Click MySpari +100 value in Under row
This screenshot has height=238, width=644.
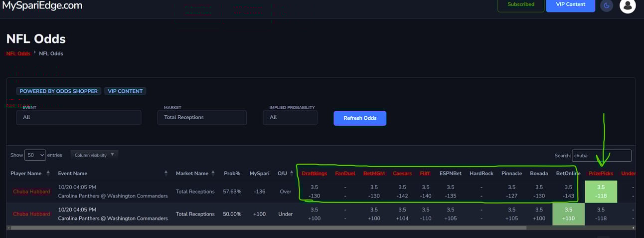coord(259,214)
